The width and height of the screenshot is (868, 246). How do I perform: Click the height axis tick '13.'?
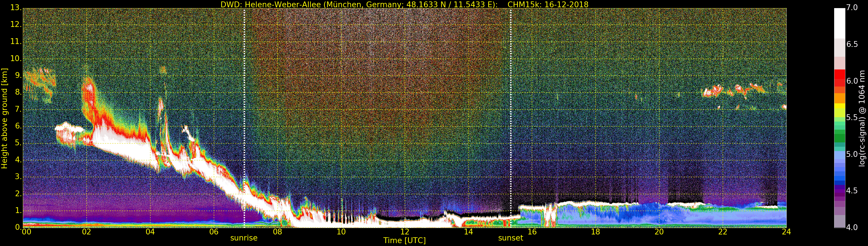16,8
